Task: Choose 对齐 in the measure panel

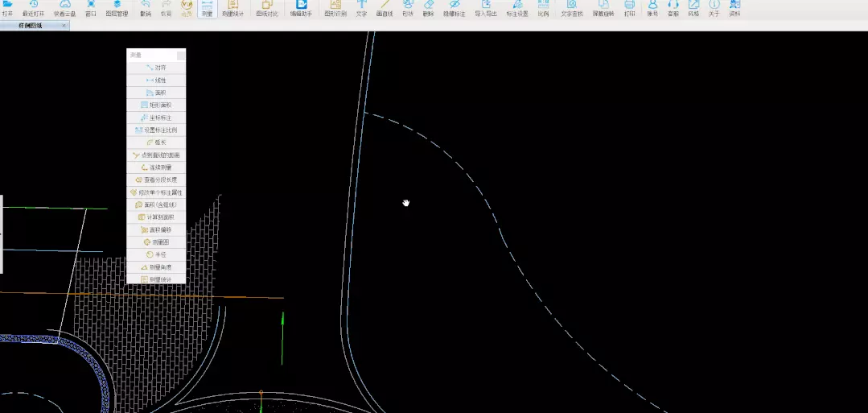Action: [x=156, y=68]
